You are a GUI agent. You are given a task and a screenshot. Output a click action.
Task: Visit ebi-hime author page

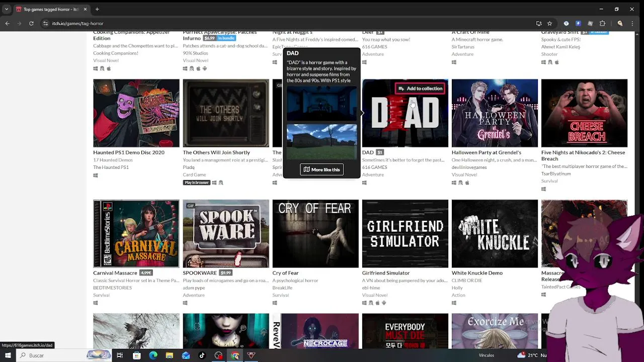(x=371, y=288)
